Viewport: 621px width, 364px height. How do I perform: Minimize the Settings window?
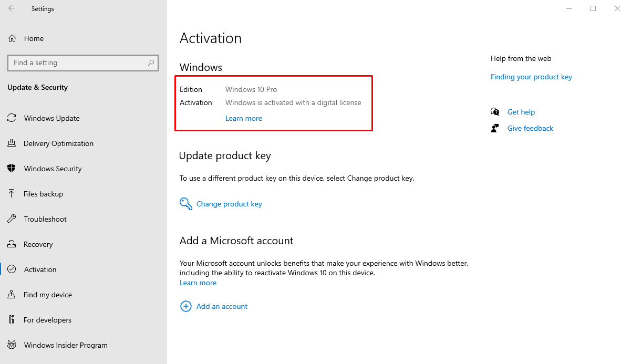(x=569, y=8)
